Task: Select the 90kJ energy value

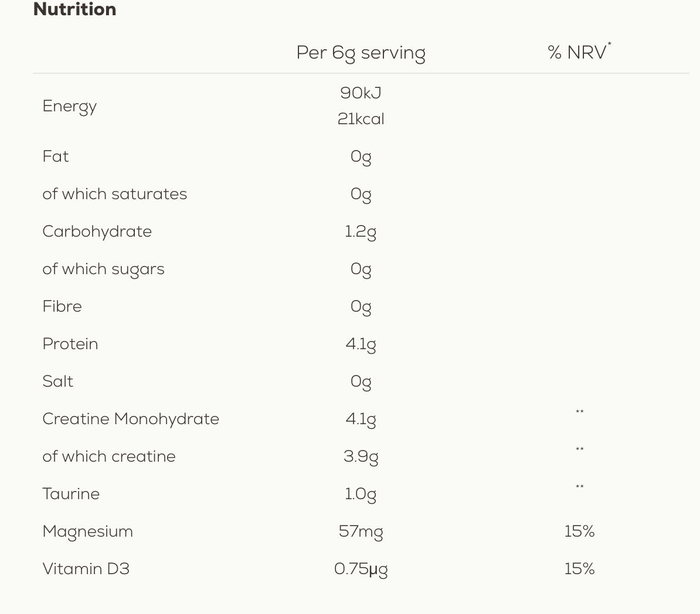Action: point(361,93)
